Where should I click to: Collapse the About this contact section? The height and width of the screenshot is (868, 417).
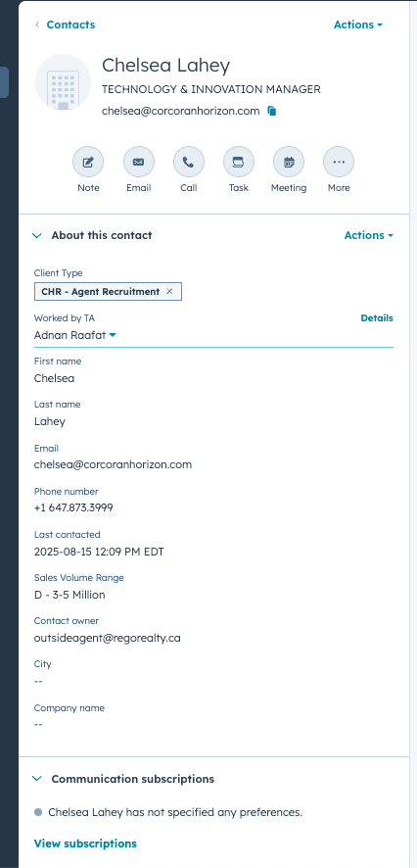pyautogui.click(x=37, y=235)
